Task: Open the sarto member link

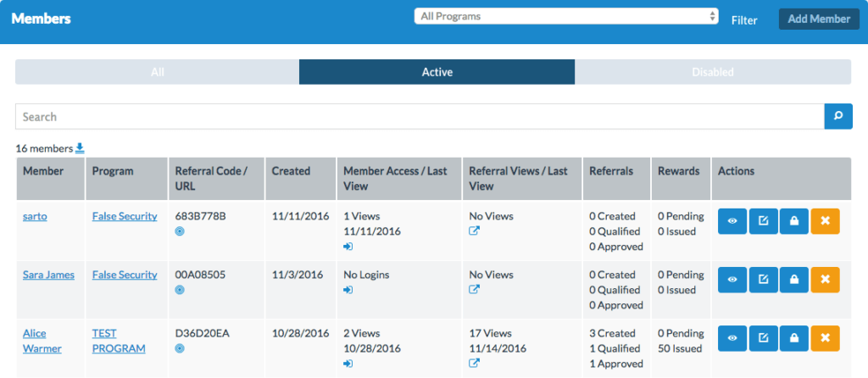Action: (35, 216)
